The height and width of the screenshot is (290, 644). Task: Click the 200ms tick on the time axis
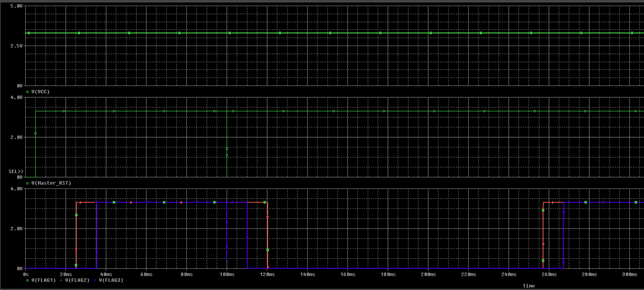click(428, 274)
